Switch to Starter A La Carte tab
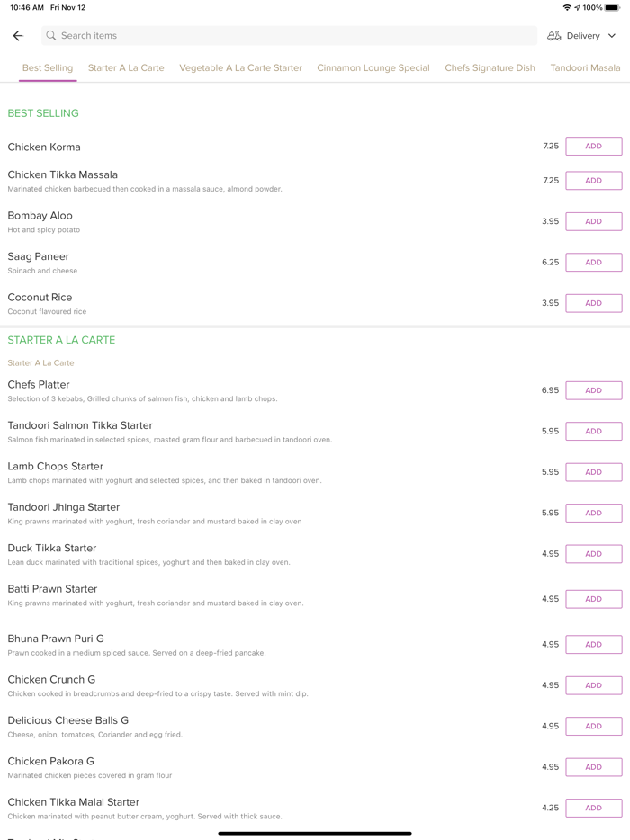Image resolution: width=630 pixels, height=840 pixels. pos(126,68)
